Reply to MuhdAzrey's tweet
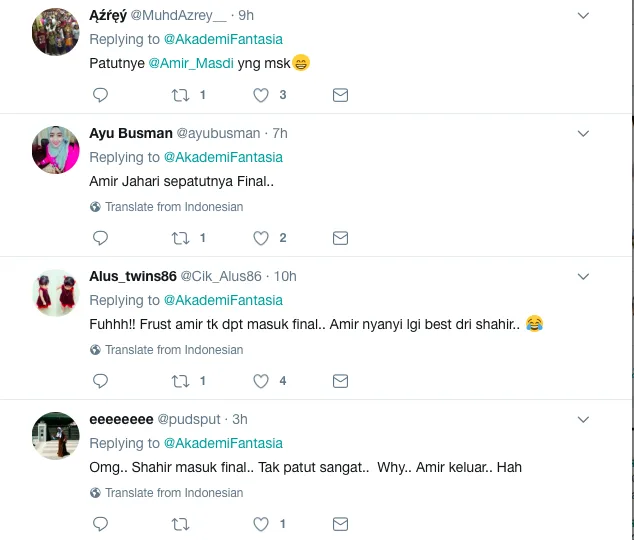Viewport: 634px width, 540px height. pyautogui.click(x=100, y=95)
